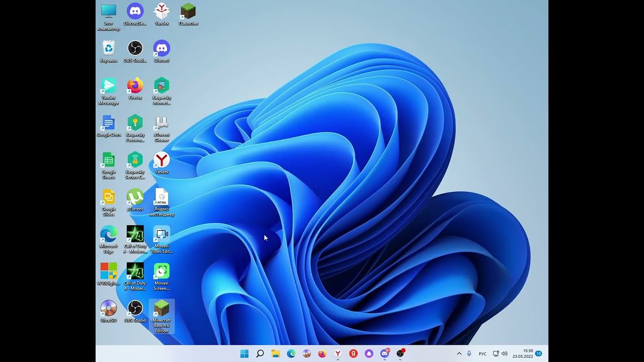
Task: Open File Explorer from the taskbar
Action: [x=276, y=353]
